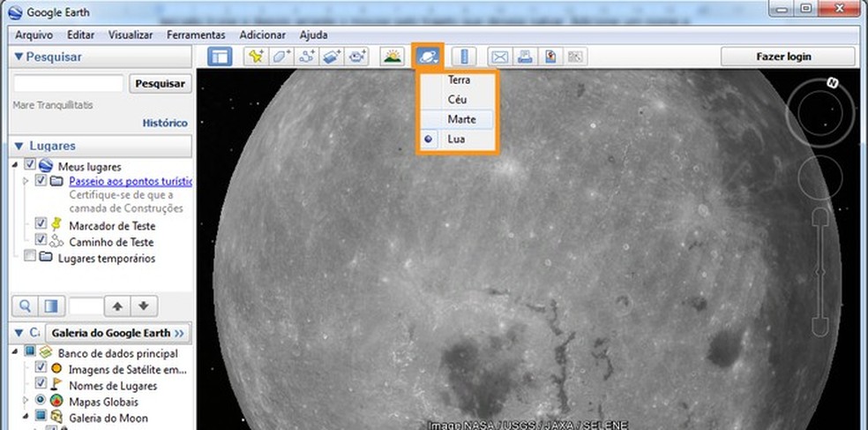Screen dimensions: 868x430
Task: Choose Lua in the planet menu
Action: pyautogui.click(x=458, y=140)
